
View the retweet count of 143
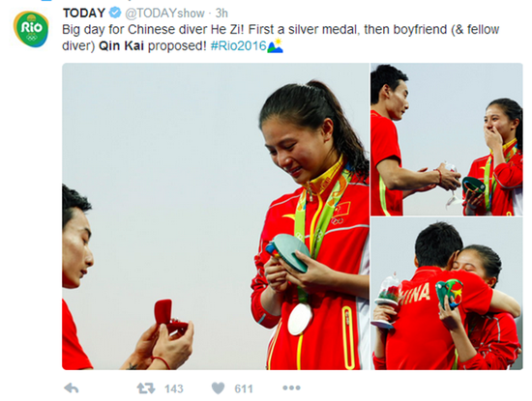pyautogui.click(x=174, y=388)
